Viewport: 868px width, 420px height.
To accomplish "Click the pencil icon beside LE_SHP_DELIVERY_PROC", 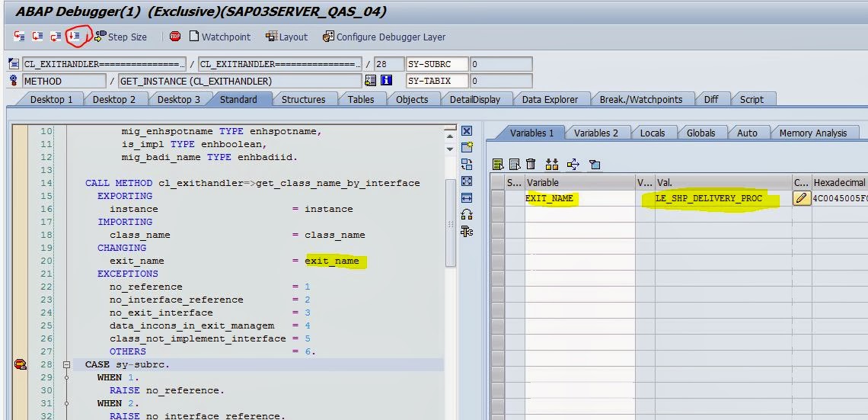I will pos(801,199).
